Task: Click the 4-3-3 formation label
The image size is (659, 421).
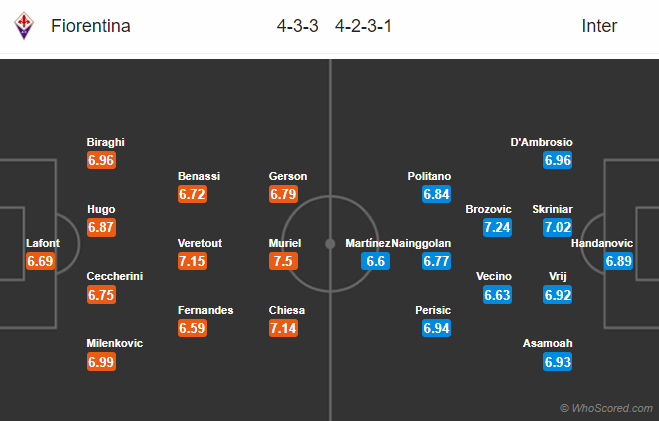Action: pos(298,26)
